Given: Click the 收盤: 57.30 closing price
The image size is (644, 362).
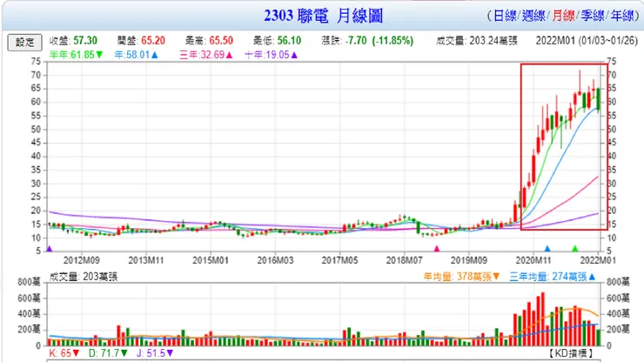Looking at the screenshot, I should pyautogui.click(x=73, y=41).
